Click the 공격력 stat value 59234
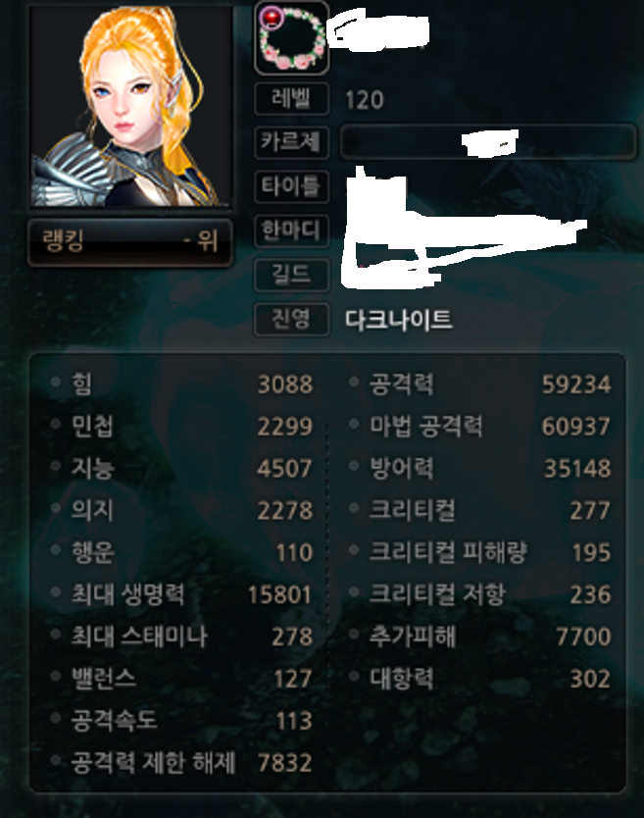The height and width of the screenshot is (818, 644). click(x=576, y=384)
